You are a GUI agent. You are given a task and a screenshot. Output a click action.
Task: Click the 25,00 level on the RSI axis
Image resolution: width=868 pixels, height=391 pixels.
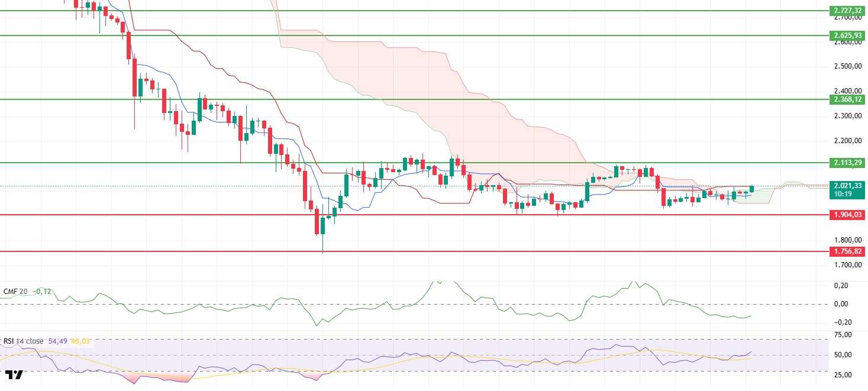pos(843,375)
